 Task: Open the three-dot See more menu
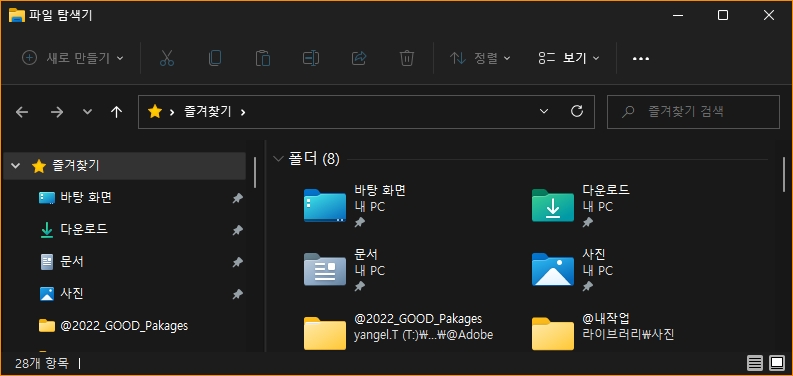pyautogui.click(x=641, y=58)
